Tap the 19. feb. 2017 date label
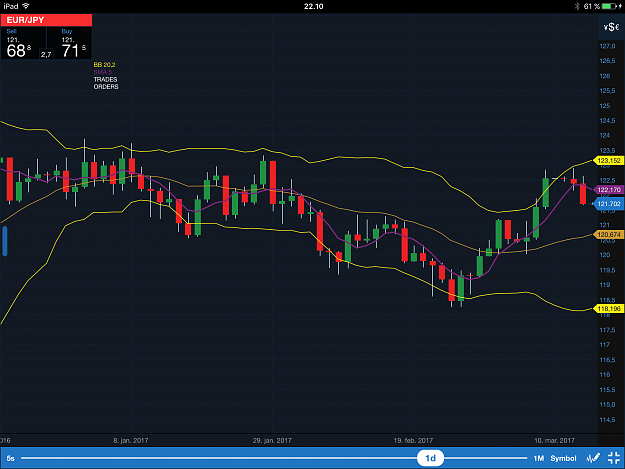This screenshot has height=469, width=625. pyautogui.click(x=413, y=440)
